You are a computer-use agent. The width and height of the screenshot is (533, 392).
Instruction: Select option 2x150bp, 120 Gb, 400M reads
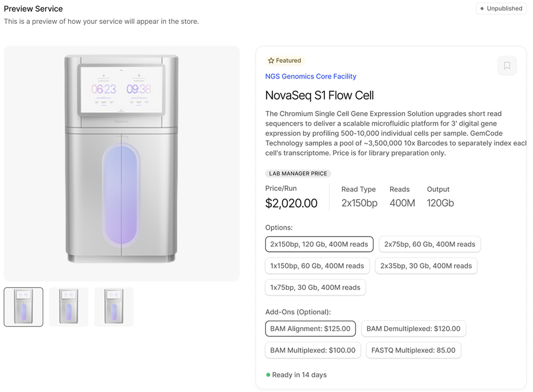[x=319, y=244]
